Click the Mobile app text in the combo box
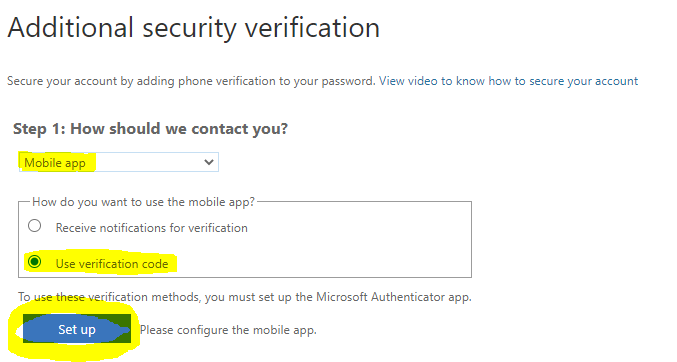Viewport: 677px width, 362px height. 55,163
